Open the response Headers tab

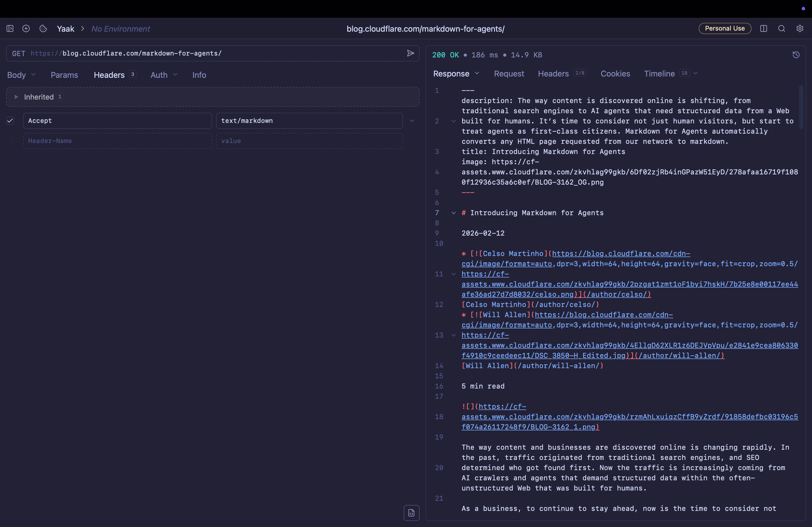point(562,74)
